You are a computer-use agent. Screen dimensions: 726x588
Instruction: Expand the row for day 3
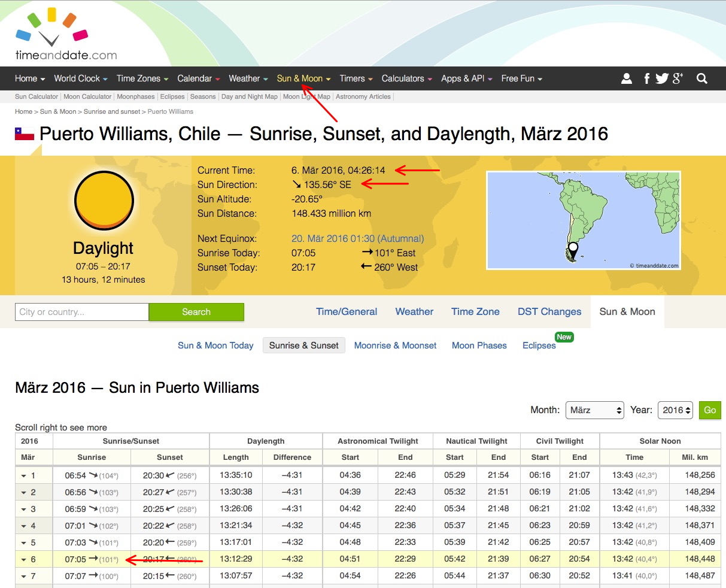pyautogui.click(x=25, y=509)
